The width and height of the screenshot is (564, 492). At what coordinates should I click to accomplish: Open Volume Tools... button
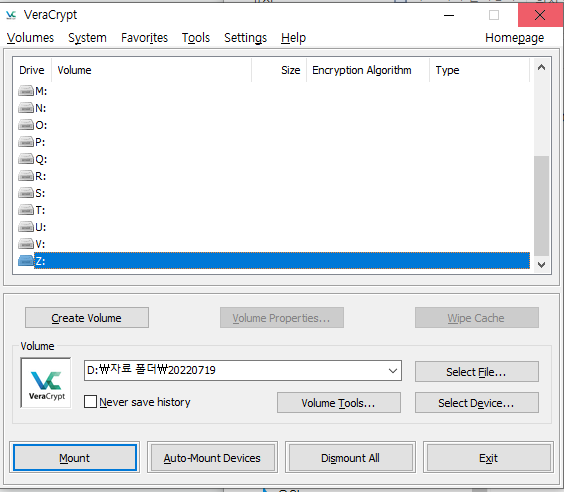[x=338, y=402]
